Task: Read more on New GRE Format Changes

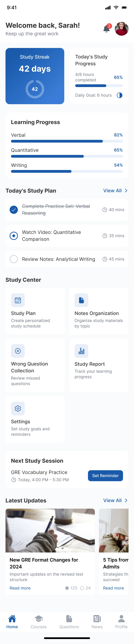Action: 20,588
